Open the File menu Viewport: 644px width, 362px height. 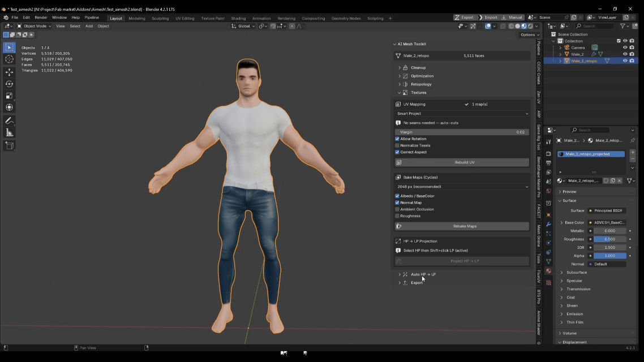(15, 18)
